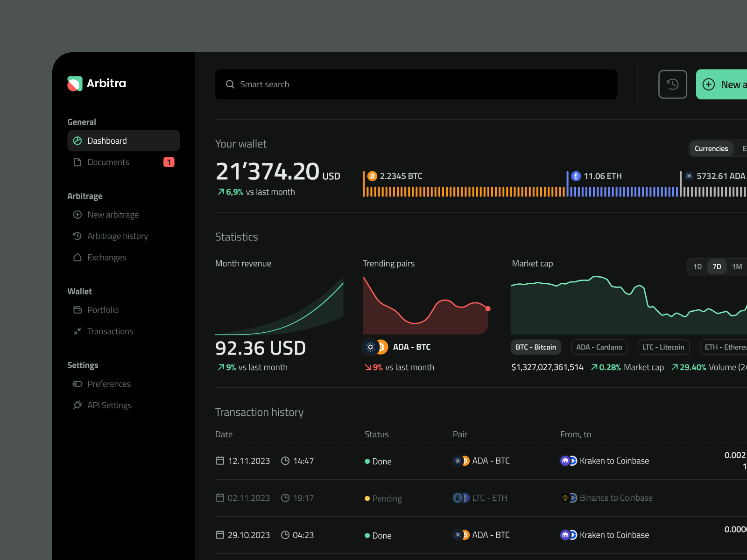The height and width of the screenshot is (560, 747).
Task: Select the ADA - Cardano chip
Action: pyautogui.click(x=599, y=347)
